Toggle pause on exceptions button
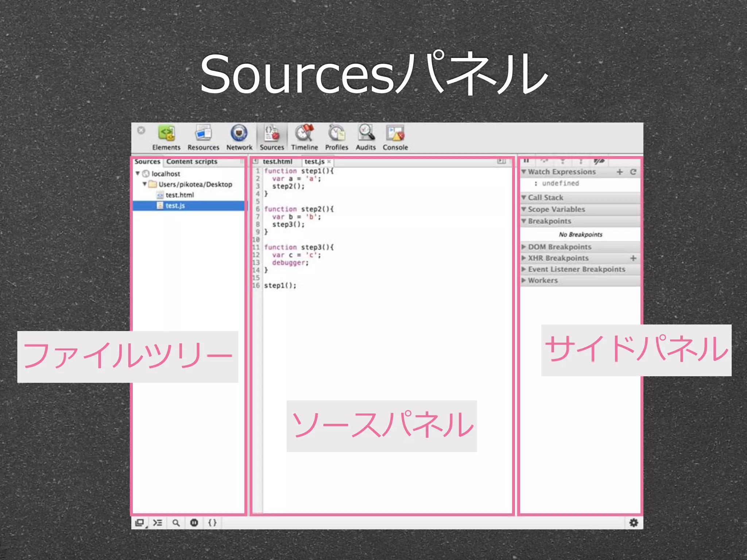This screenshot has width=747, height=560. (x=194, y=523)
